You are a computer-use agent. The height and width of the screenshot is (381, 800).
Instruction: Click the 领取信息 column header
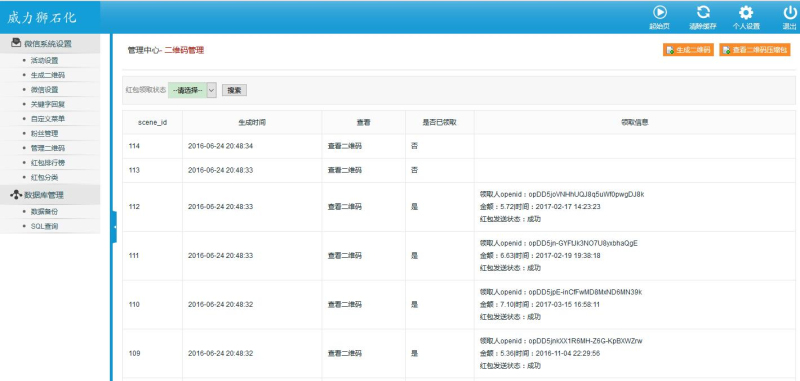[x=635, y=122]
